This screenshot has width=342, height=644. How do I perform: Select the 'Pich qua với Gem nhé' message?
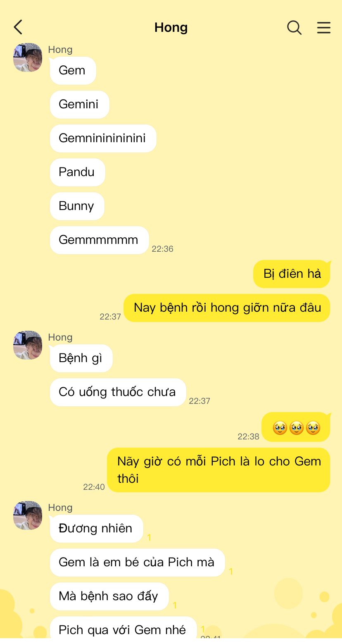pos(123,630)
